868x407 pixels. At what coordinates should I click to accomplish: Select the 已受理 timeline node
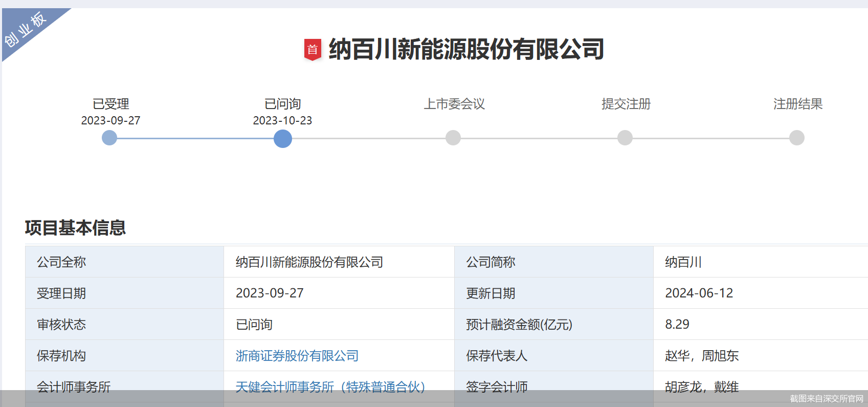pos(109,138)
